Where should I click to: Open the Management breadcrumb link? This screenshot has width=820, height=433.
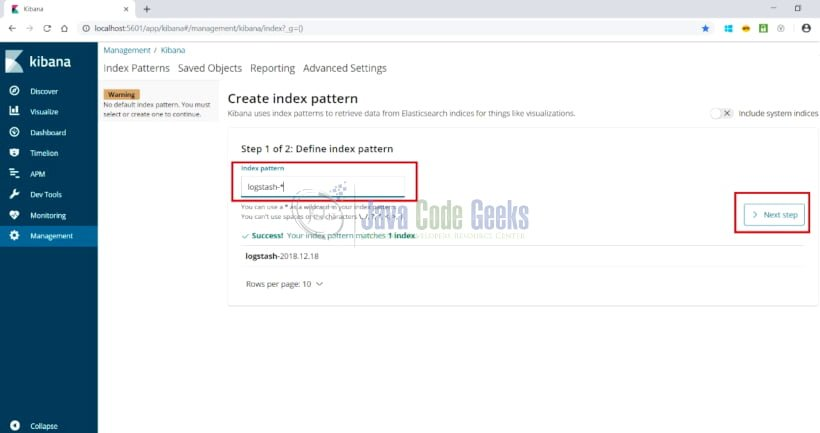tap(127, 50)
